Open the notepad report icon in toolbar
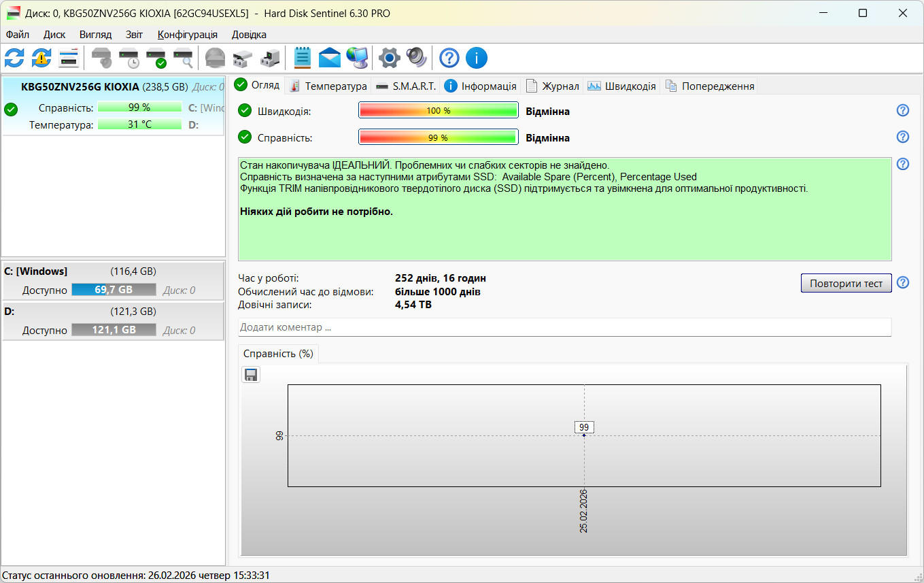The height and width of the screenshot is (583, 924). [303, 58]
